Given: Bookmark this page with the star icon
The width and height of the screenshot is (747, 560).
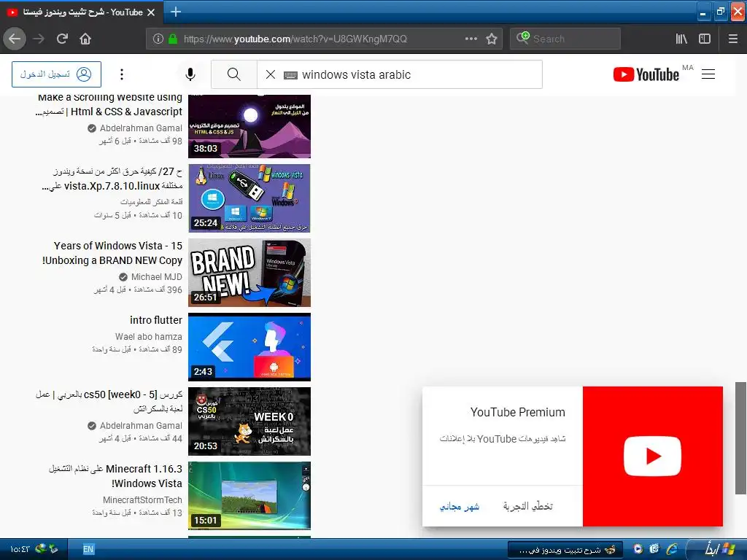Looking at the screenshot, I should click(x=492, y=39).
